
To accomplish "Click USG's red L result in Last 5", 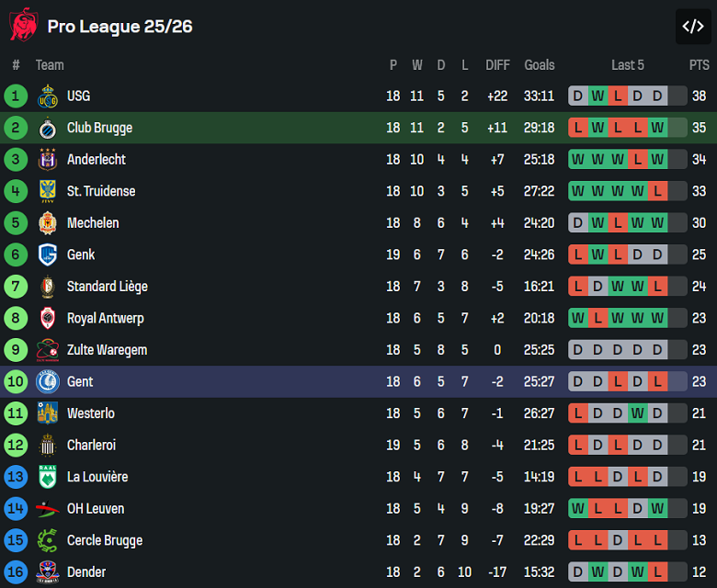I will pos(618,96).
